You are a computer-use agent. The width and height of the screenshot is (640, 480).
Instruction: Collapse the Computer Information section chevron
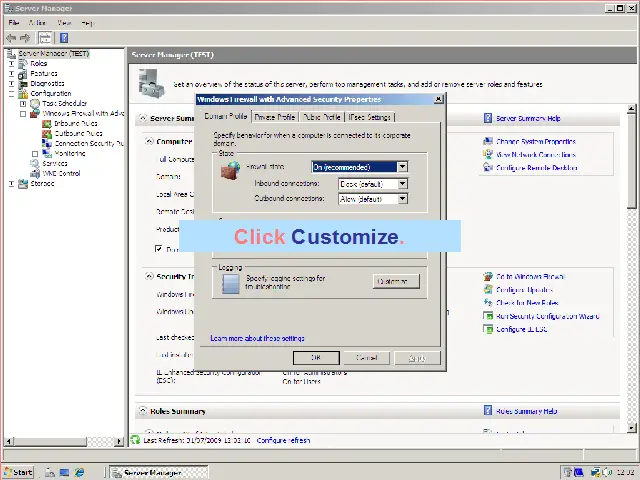[x=149, y=141]
